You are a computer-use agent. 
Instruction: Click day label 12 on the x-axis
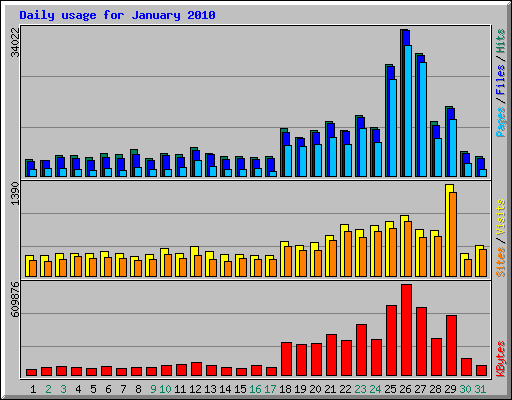tap(195, 389)
